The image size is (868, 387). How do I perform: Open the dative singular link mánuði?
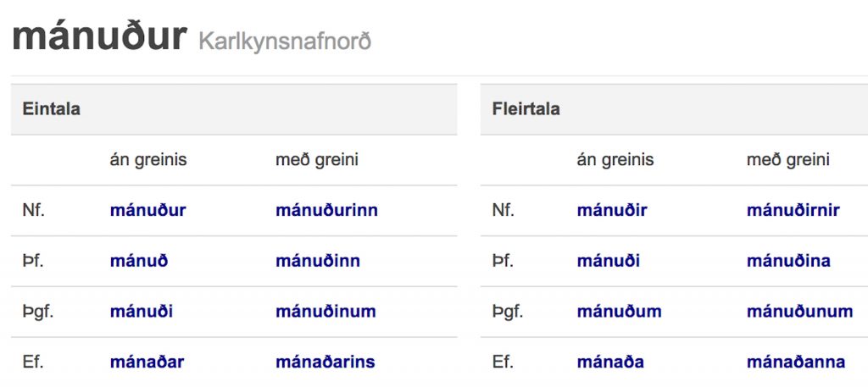(x=142, y=312)
